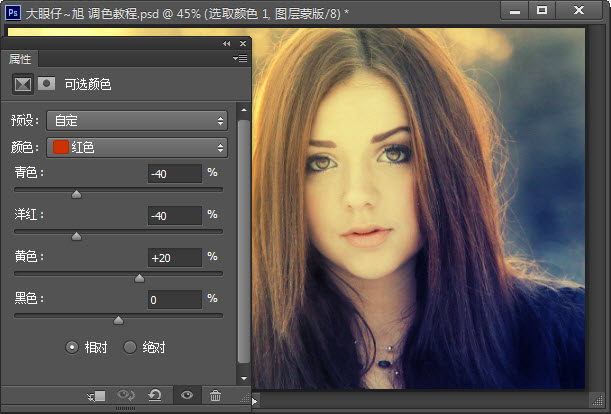Click the 青色 (Cyan) slider handle

pos(77,194)
